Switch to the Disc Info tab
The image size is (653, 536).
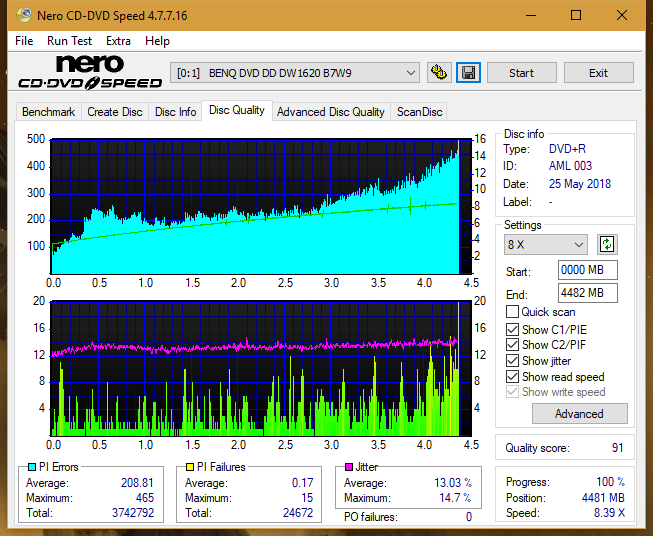click(175, 112)
